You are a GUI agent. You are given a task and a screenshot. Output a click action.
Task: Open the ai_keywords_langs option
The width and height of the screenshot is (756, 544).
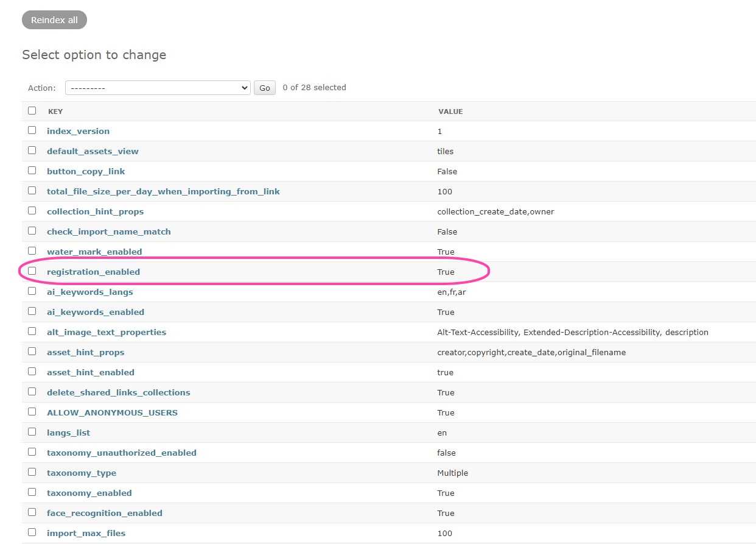pos(89,292)
